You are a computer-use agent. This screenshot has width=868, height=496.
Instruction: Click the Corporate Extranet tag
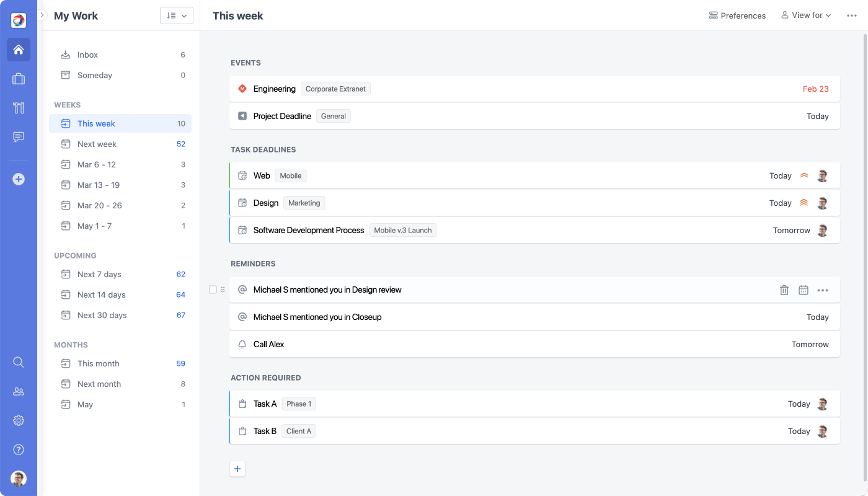pyautogui.click(x=335, y=89)
